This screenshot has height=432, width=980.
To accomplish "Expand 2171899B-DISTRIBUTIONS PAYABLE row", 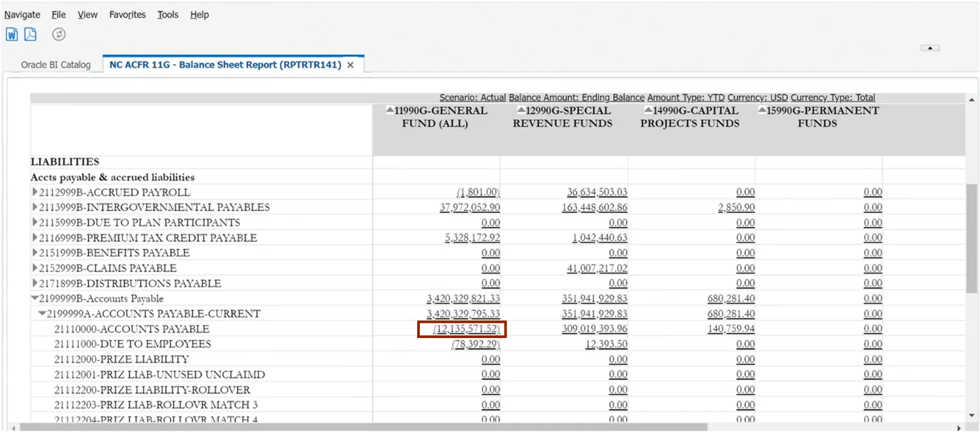I will click(35, 284).
